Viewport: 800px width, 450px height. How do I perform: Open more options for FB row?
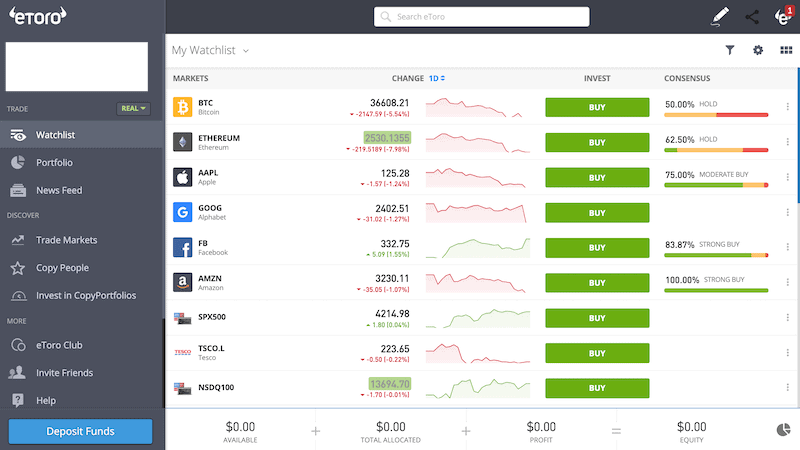pyautogui.click(x=787, y=247)
